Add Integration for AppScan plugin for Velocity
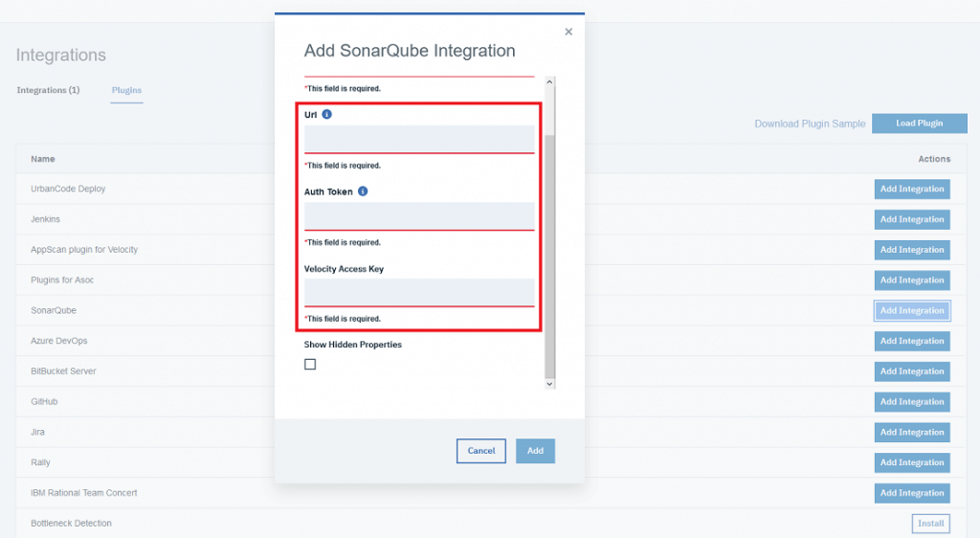980x538 pixels. 912,249
